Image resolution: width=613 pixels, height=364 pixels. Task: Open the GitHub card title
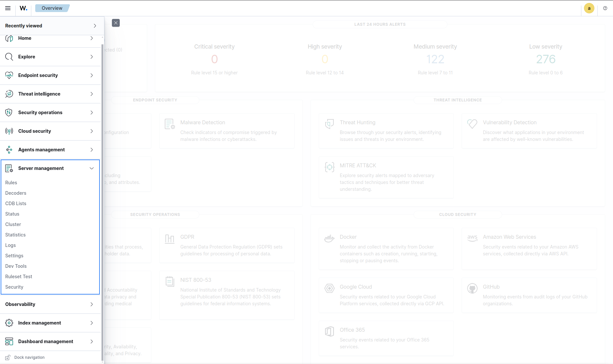pos(491,287)
